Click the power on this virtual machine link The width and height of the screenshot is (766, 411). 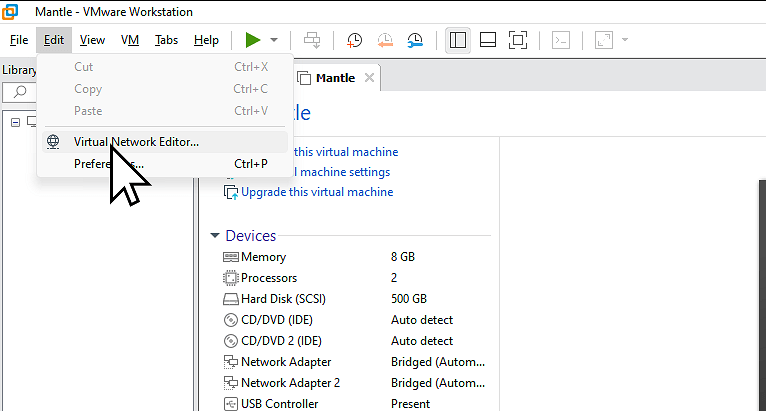click(x=346, y=152)
